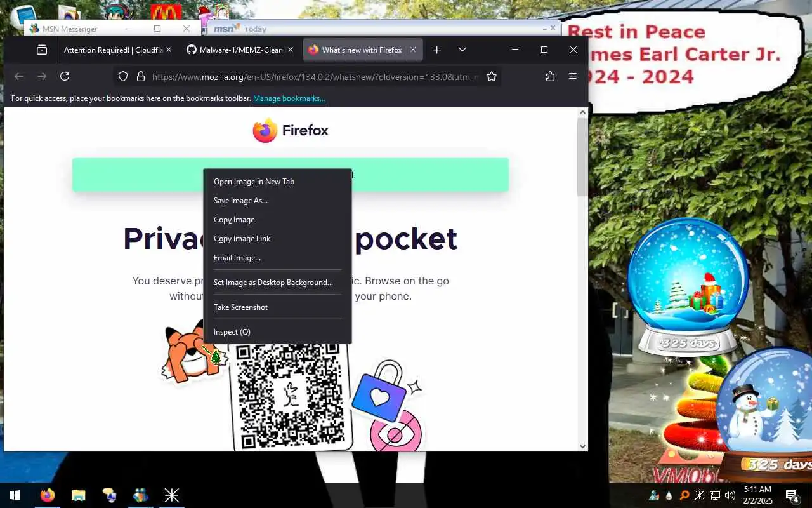812x508 pixels.
Task: Open the chat bubbles app on taskbar
Action: tap(109, 495)
